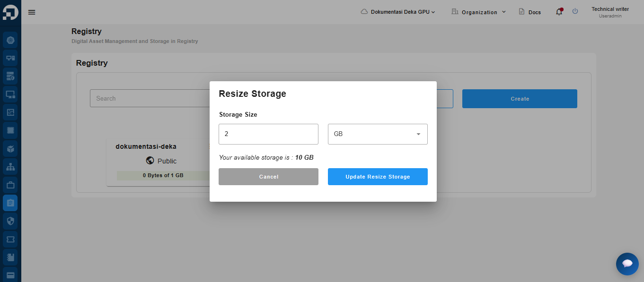Click the notification bell icon

pyautogui.click(x=559, y=12)
